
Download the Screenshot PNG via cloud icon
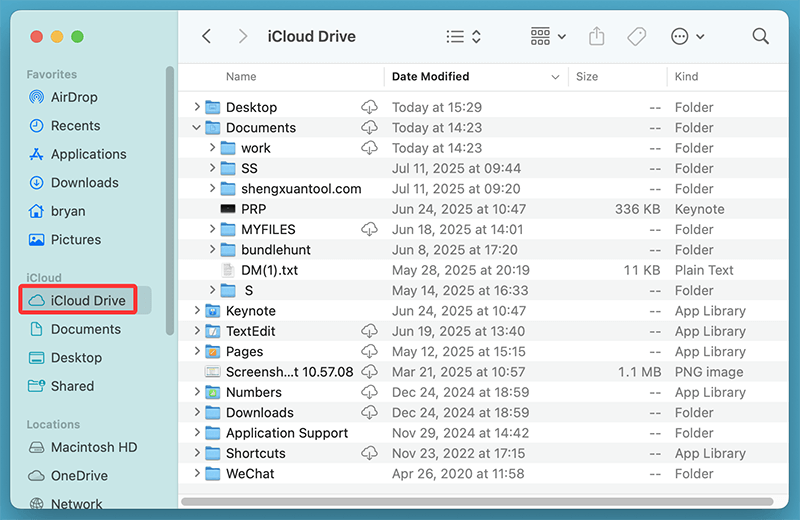pyautogui.click(x=369, y=372)
